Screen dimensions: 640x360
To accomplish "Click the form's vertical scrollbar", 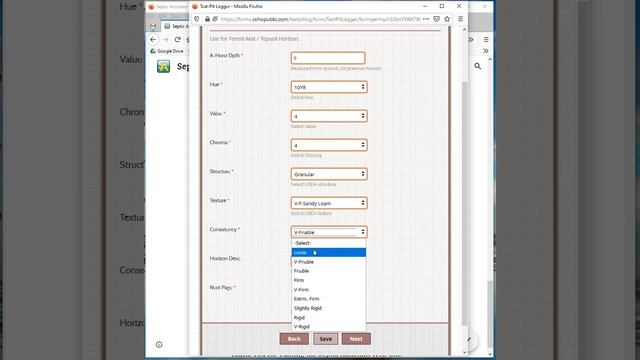I will 464,203.
